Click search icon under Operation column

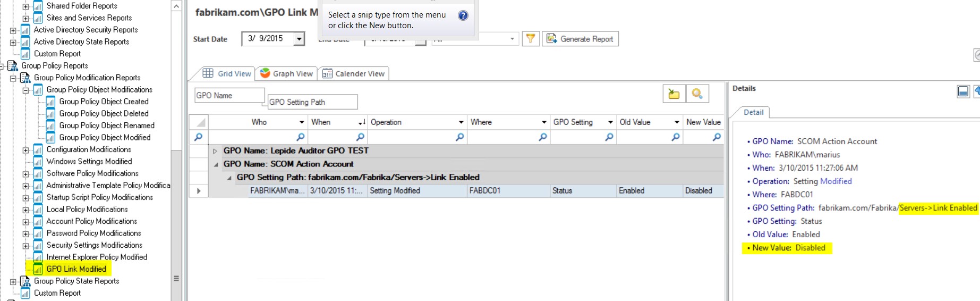coord(459,137)
